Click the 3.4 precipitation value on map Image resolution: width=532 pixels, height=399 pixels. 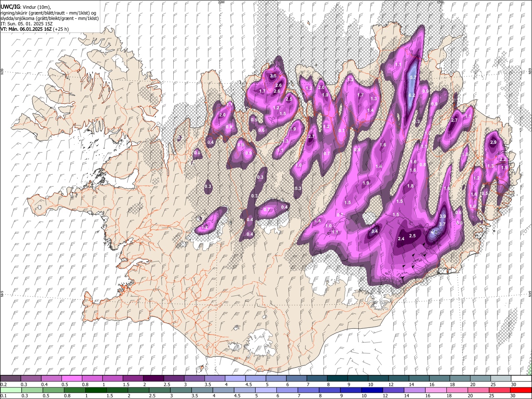[x=374, y=231]
